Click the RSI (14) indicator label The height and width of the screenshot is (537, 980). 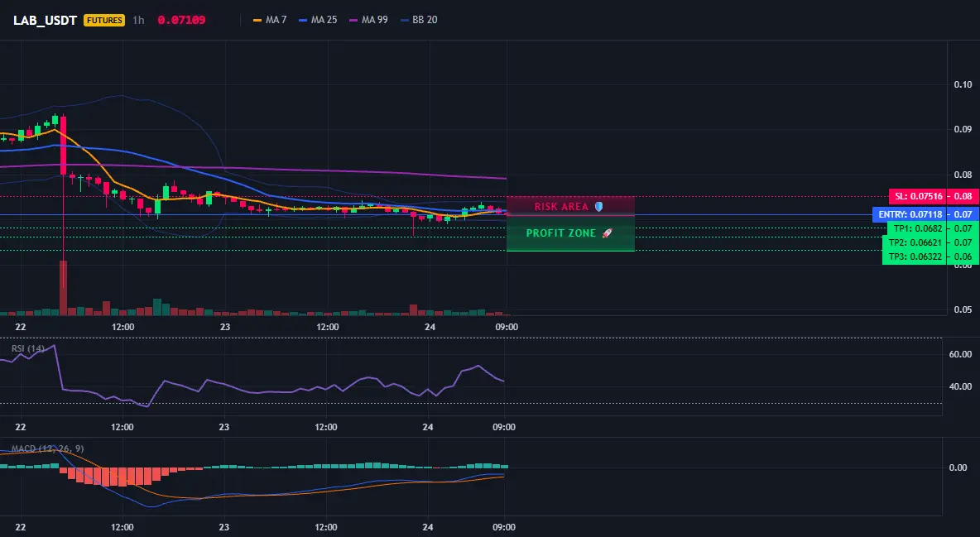tap(28, 348)
